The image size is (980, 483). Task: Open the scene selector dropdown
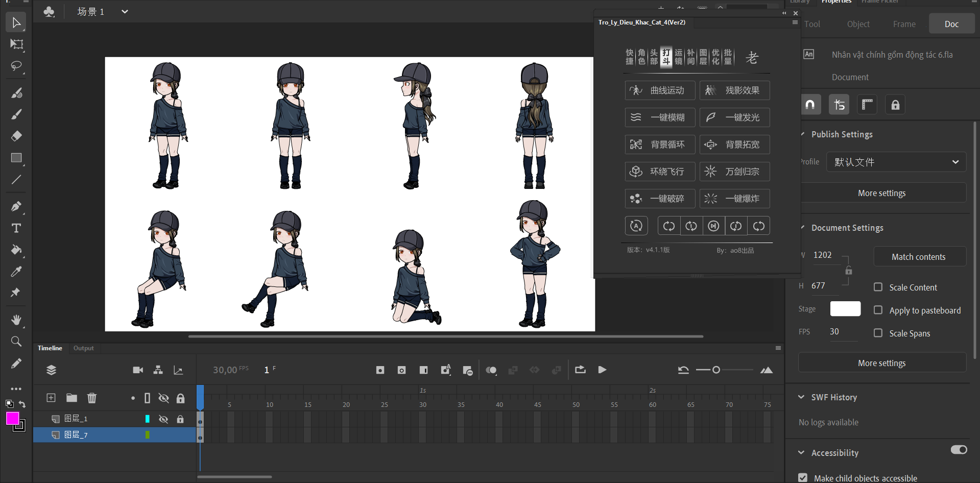(125, 12)
